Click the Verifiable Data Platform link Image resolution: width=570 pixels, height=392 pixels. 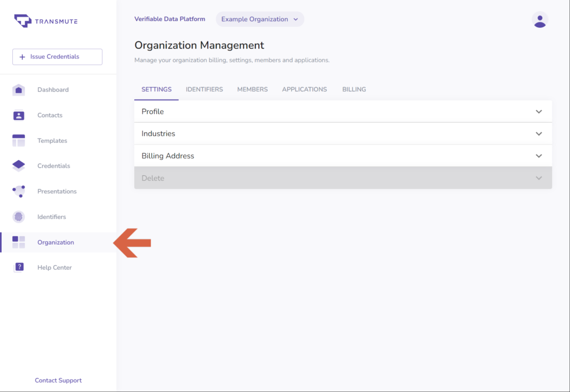pos(170,19)
